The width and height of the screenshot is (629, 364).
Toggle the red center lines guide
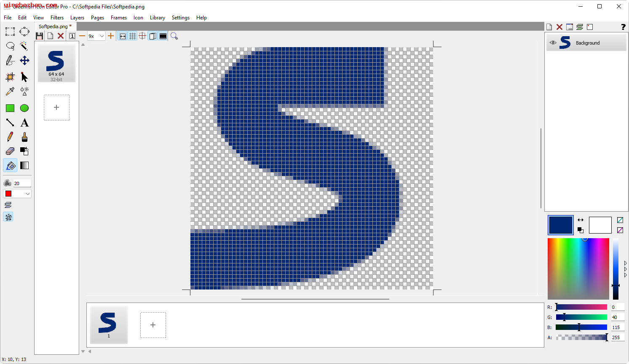143,36
